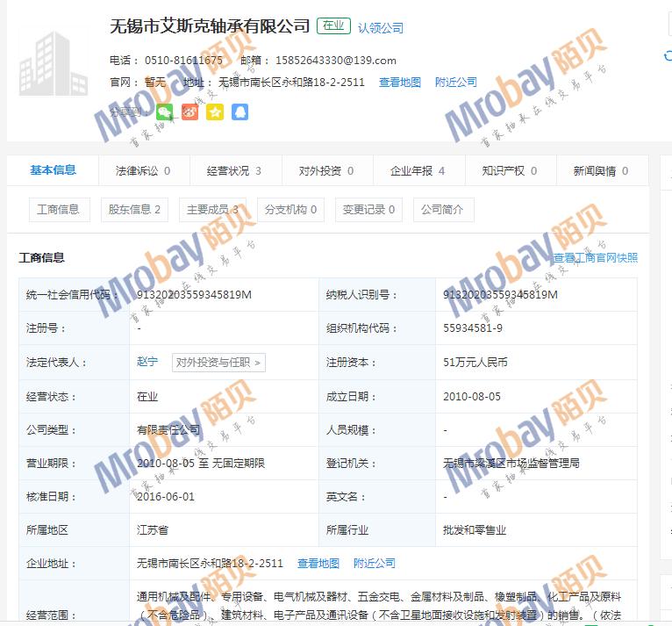
Task: Open the 经营状况 tab
Action: click(x=234, y=171)
